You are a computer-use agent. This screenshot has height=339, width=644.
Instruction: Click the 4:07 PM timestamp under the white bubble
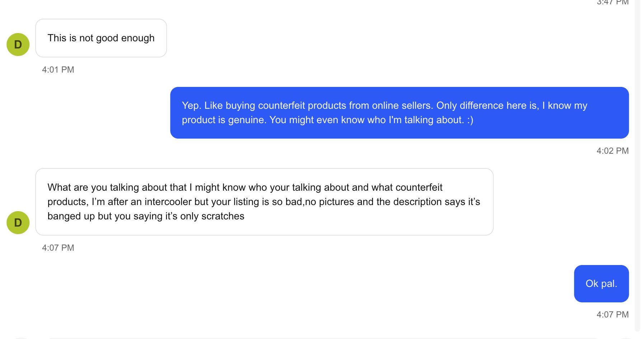point(58,248)
